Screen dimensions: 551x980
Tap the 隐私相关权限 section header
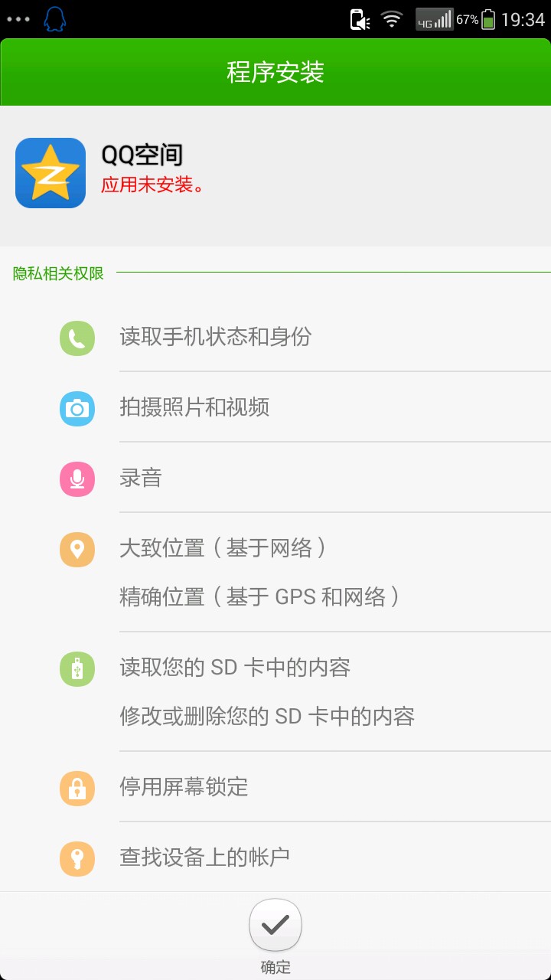pos(58,273)
